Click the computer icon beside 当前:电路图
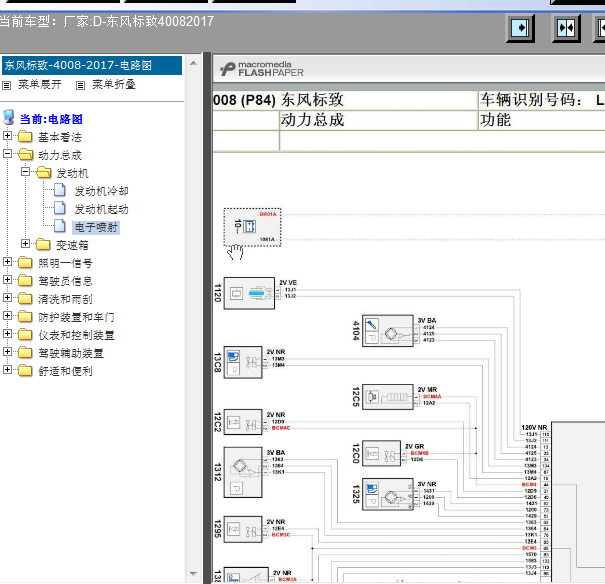 pos(9,118)
